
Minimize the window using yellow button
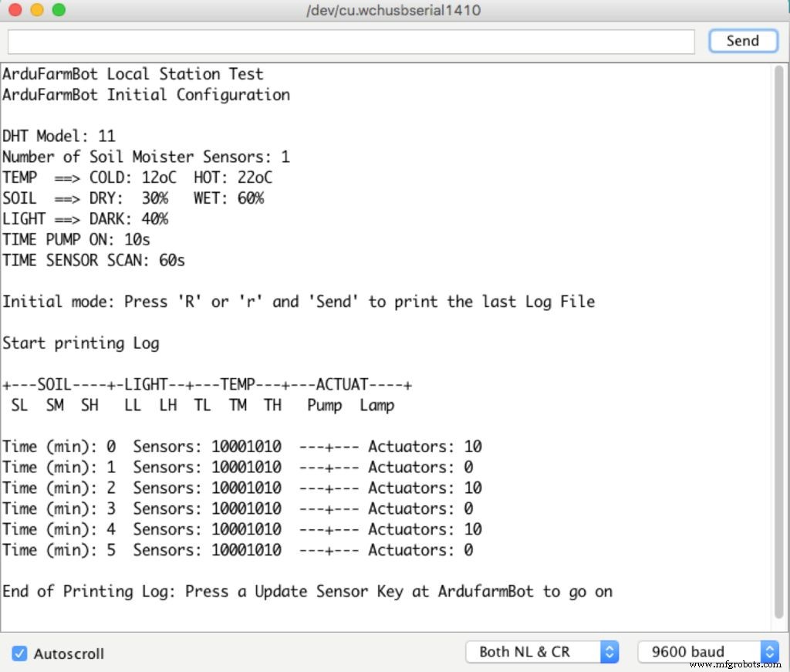pos(36,11)
